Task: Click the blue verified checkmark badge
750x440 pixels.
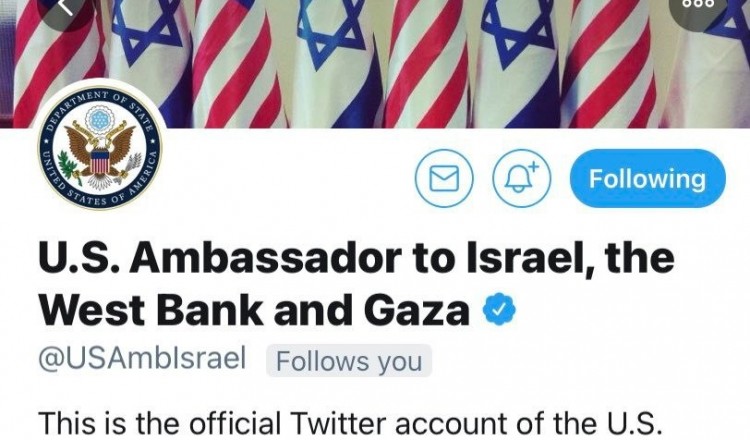Action: (499, 309)
